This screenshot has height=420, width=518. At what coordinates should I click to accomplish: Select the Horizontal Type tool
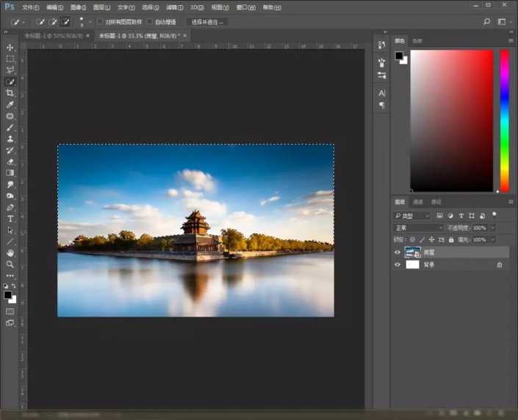10,219
